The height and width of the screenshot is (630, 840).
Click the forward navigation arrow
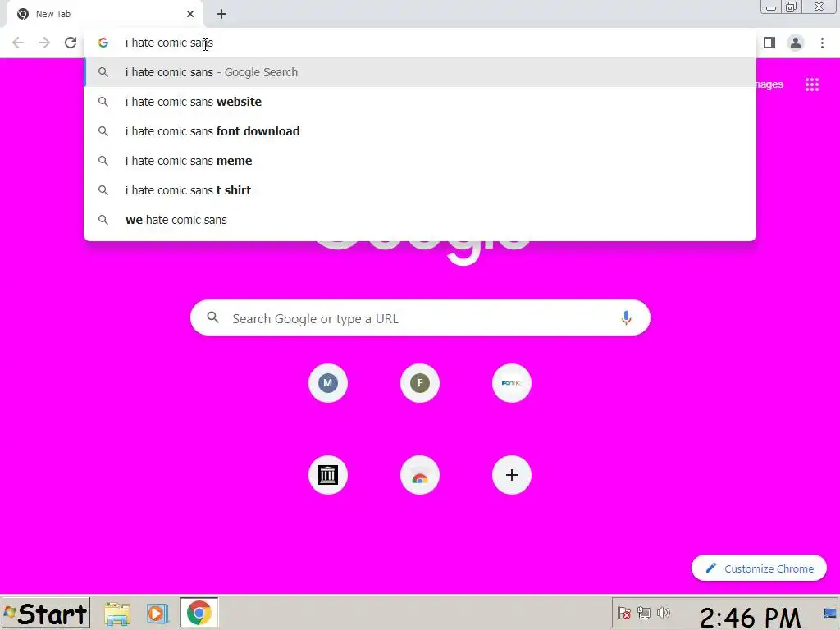[x=44, y=43]
